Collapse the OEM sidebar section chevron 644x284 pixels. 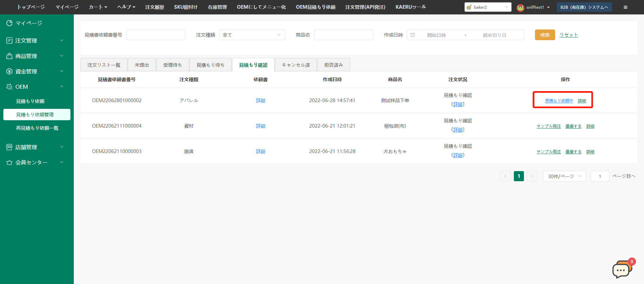click(62, 87)
